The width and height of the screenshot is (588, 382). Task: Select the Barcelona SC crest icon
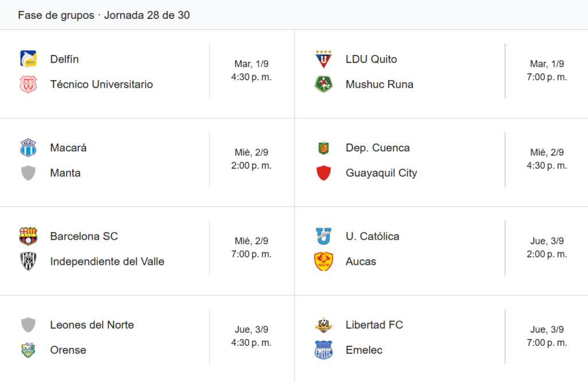tap(28, 236)
